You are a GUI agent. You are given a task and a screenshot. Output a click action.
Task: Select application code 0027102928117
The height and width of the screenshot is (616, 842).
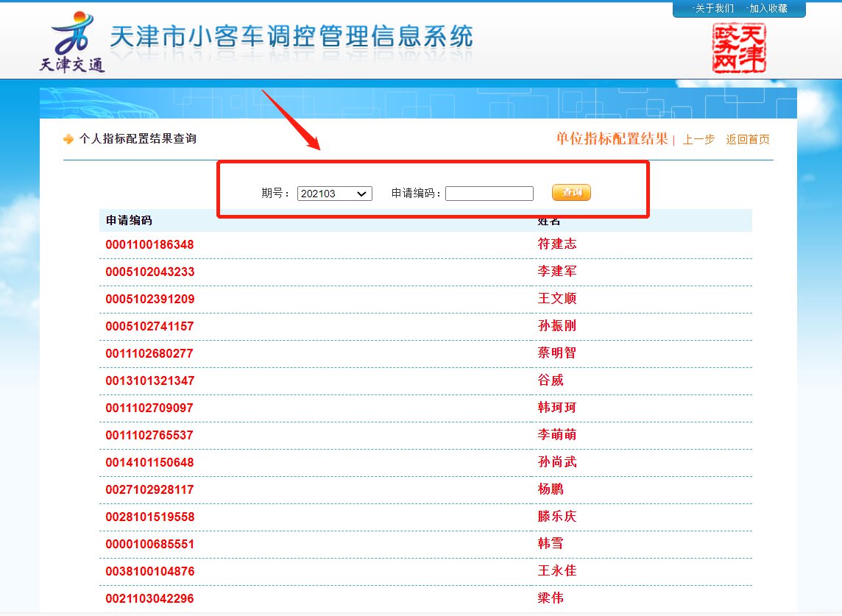pos(149,489)
